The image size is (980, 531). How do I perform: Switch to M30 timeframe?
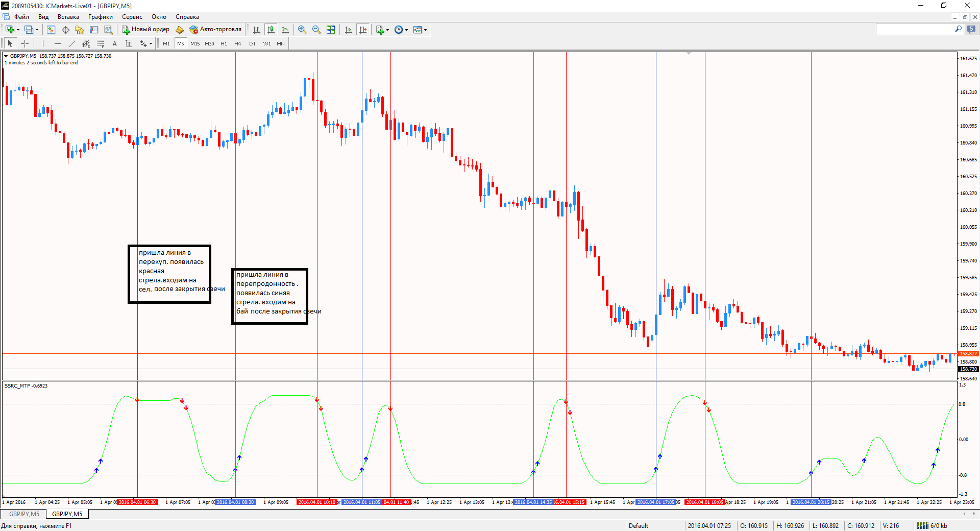pos(209,43)
